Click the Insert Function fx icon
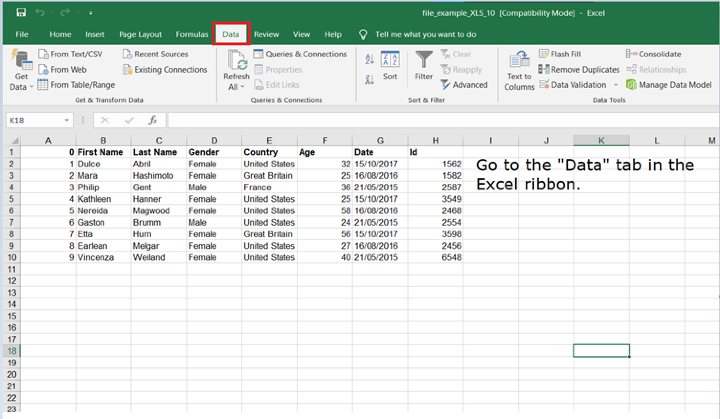Screen dimensions: 720x419 click(153, 120)
